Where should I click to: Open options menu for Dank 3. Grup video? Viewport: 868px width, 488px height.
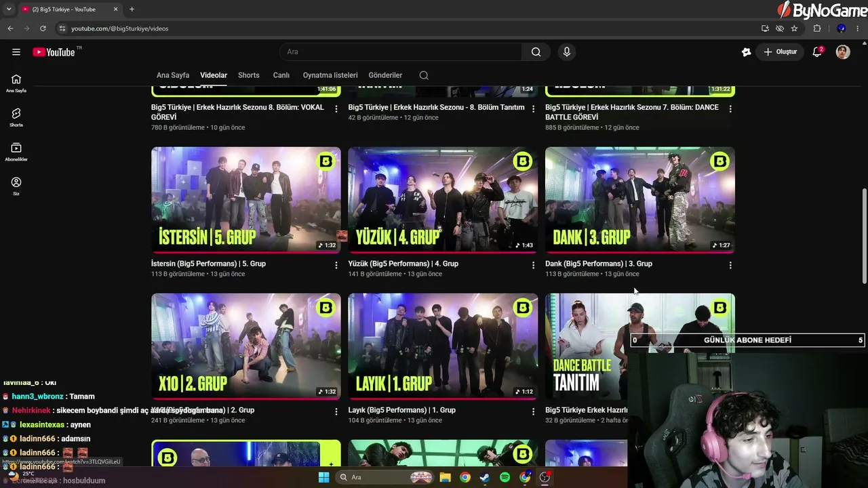tap(730, 265)
